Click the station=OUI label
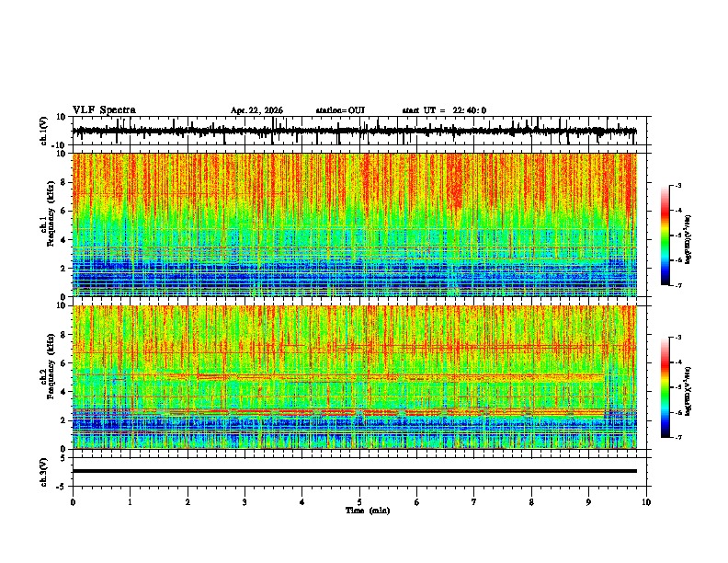This screenshot has width=728, height=563. click(x=340, y=110)
